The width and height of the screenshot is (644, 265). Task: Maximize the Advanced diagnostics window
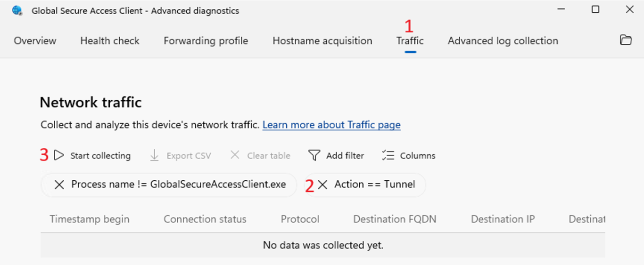click(595, 9)
